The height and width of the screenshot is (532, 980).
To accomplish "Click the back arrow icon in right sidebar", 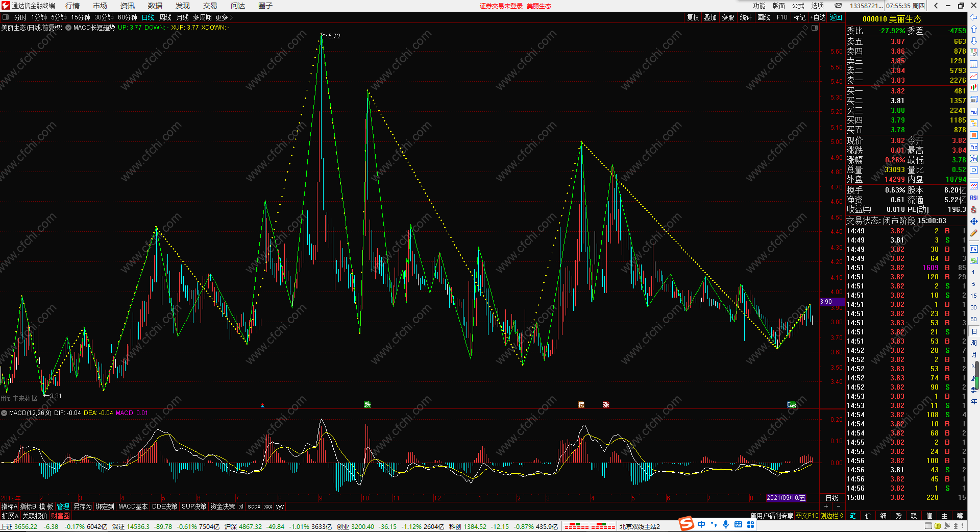I will (974, 18).
